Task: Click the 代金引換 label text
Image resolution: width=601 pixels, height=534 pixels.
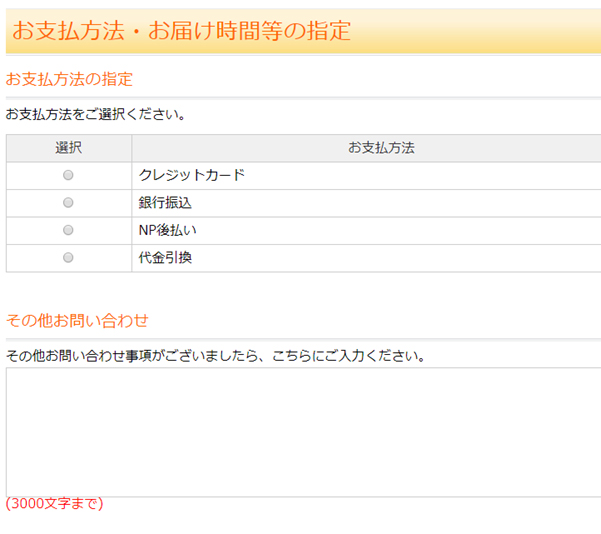Action: 165,257
